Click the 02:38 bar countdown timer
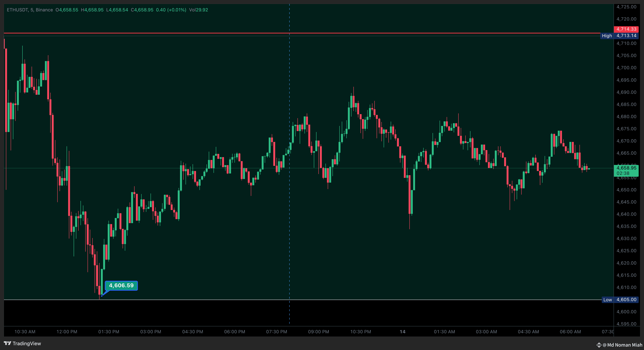 623,173
